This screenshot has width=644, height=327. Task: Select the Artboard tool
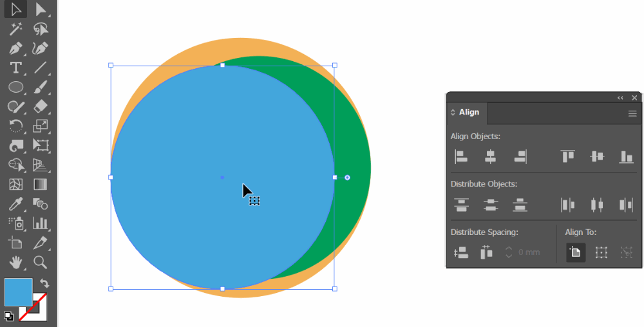[x=15, y=243]
